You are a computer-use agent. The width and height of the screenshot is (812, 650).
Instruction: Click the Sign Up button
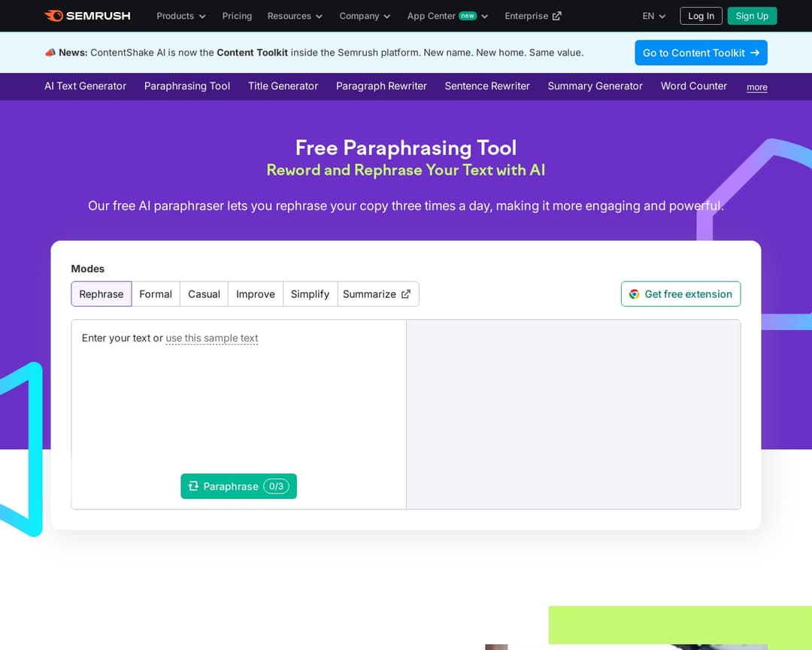752,16
